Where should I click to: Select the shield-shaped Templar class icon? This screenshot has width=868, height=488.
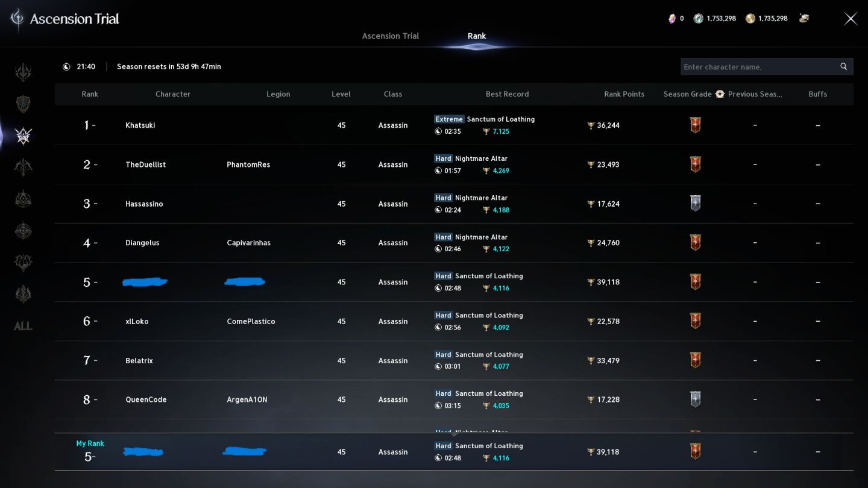[24, 104]
